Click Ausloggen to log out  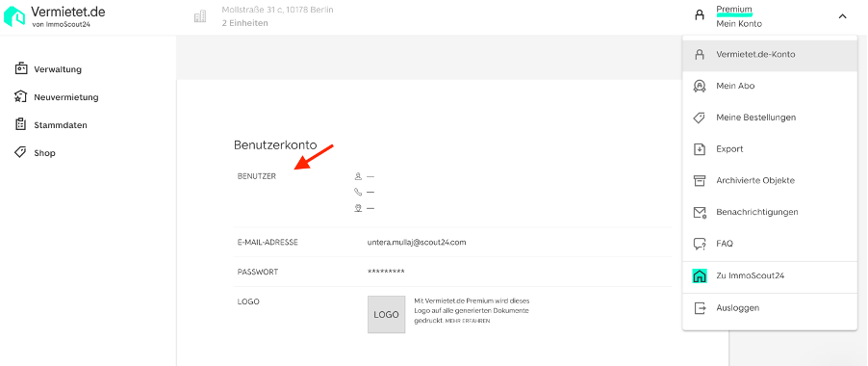(x=770, y=308)
